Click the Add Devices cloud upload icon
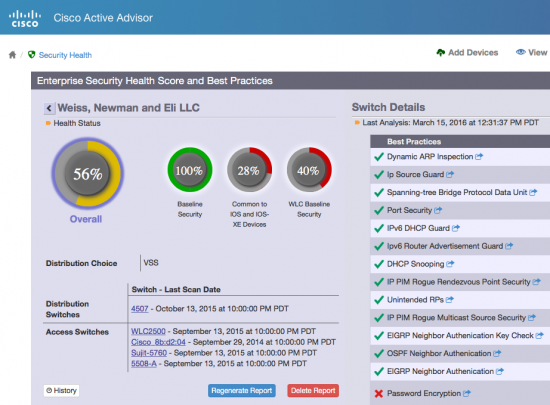The width and height of the screenshot is (550, 405). (x=441, y=53)
